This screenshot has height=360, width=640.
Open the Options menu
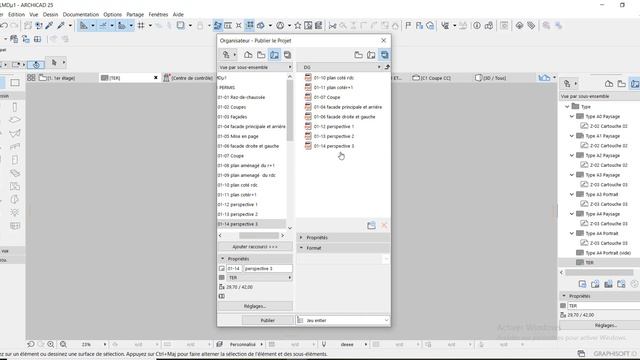[112, 14]
